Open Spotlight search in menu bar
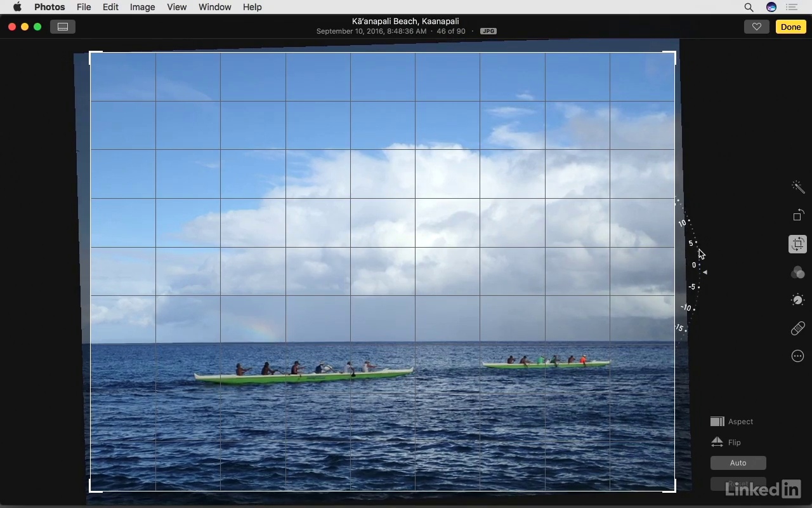812x508 pixels. pos(749,7)
